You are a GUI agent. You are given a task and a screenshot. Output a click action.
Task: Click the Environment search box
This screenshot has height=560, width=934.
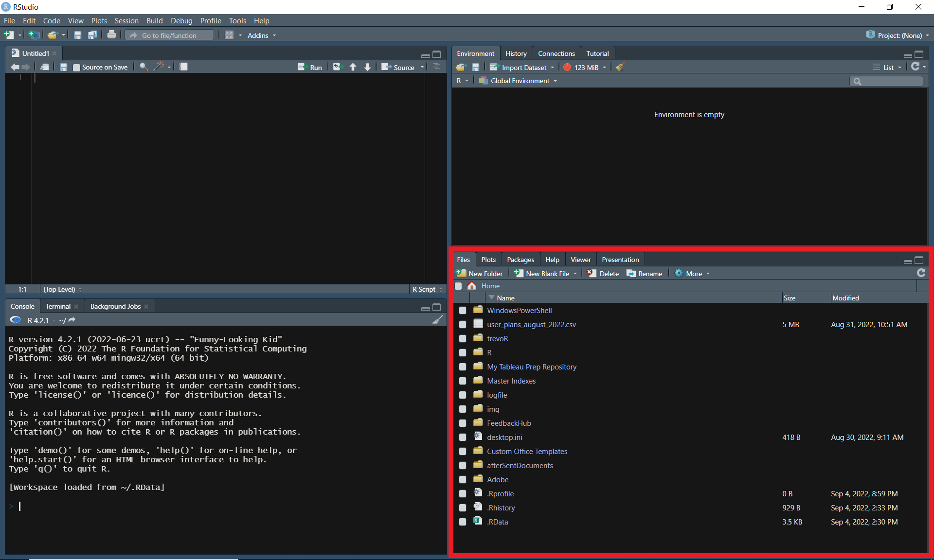(886, 81)
